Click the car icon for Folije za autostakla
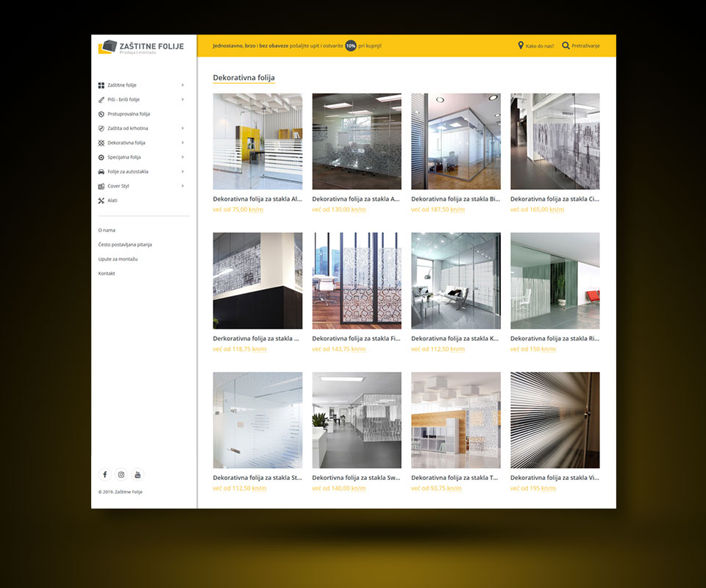Viewport: 706px width, 588px height. point(101,171)
